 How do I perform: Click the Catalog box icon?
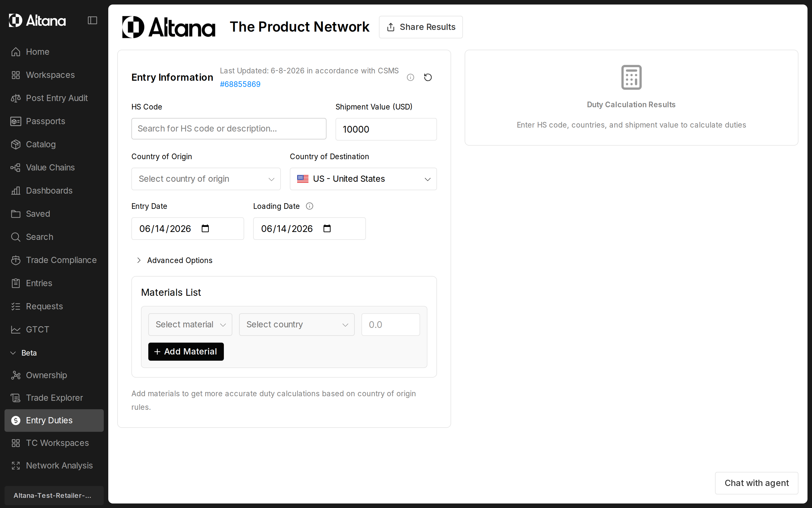click(x=16, y=144)
